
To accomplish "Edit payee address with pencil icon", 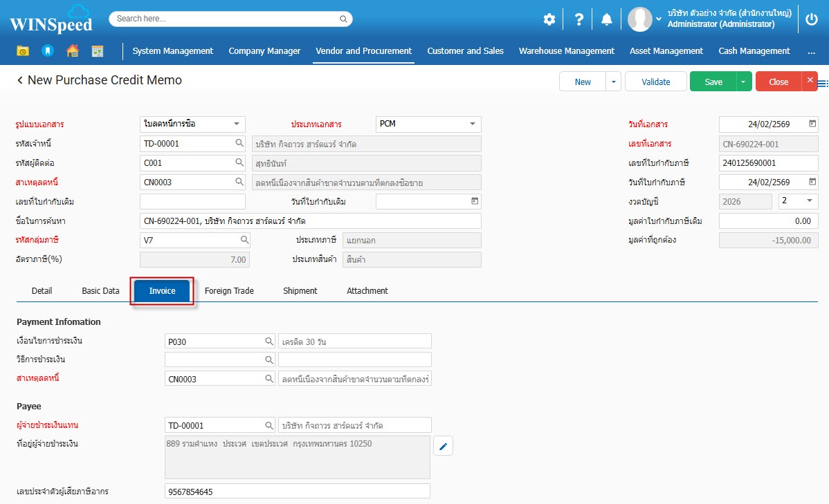I will pyautogui.click(x=443, y=447).
